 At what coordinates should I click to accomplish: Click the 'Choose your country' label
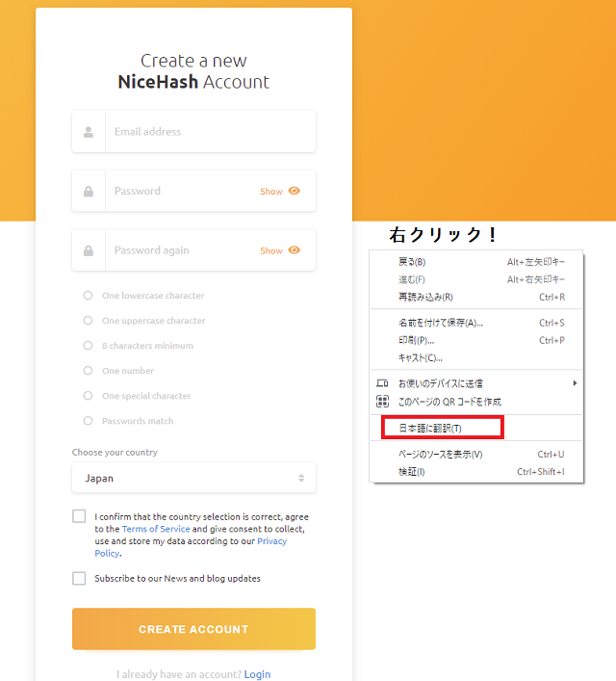click(115, 452)
